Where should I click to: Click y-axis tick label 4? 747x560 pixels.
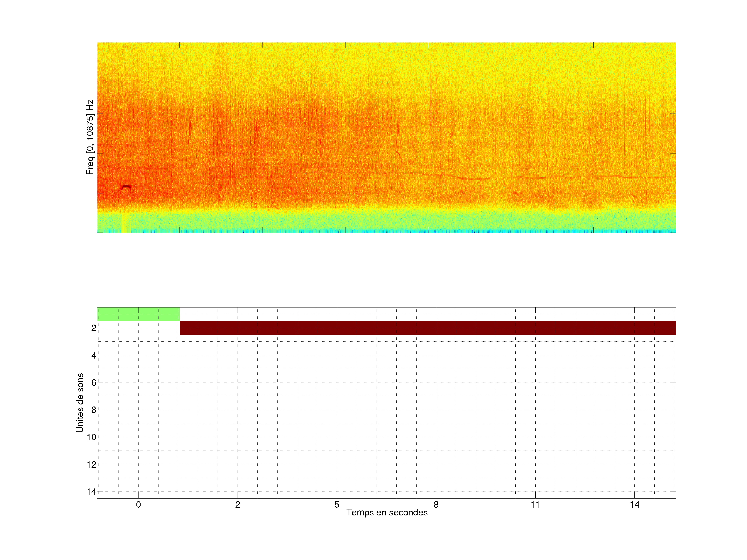click(94, 355)
